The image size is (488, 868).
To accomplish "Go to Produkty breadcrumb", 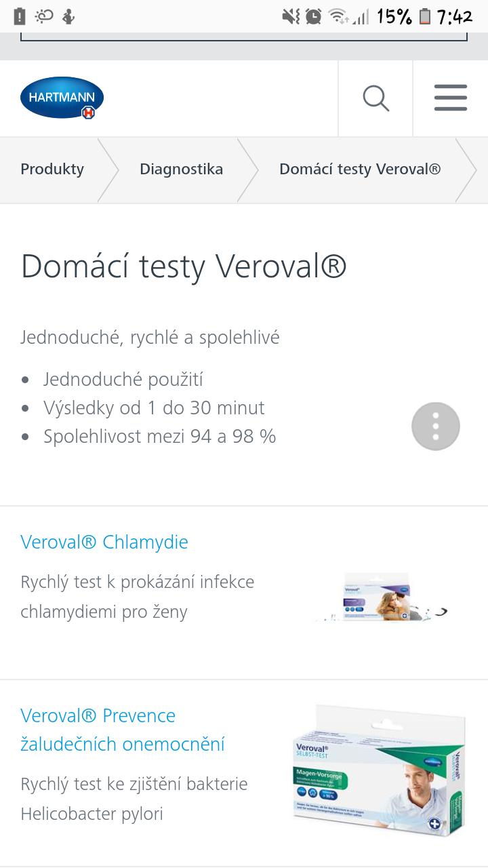I will [52, 170].
